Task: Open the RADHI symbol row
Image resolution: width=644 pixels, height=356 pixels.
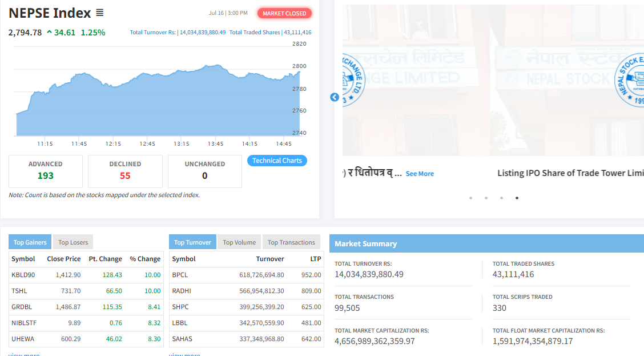Action: pyautogui.click(x=182, y=291)
